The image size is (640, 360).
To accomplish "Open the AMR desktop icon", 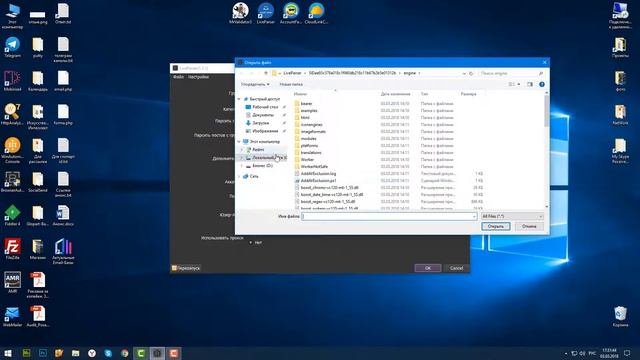I will 12,282.
